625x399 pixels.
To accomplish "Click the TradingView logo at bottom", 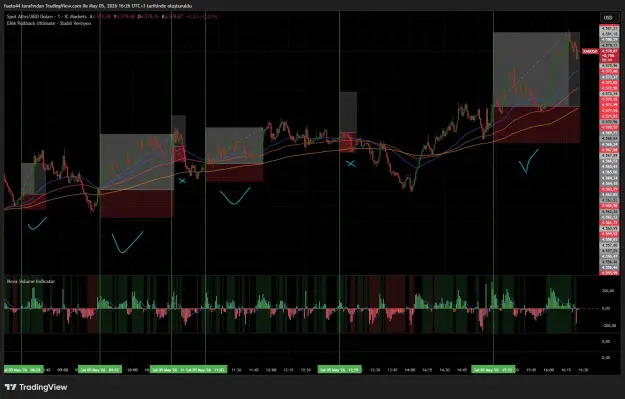I will (x=36, y=387).
